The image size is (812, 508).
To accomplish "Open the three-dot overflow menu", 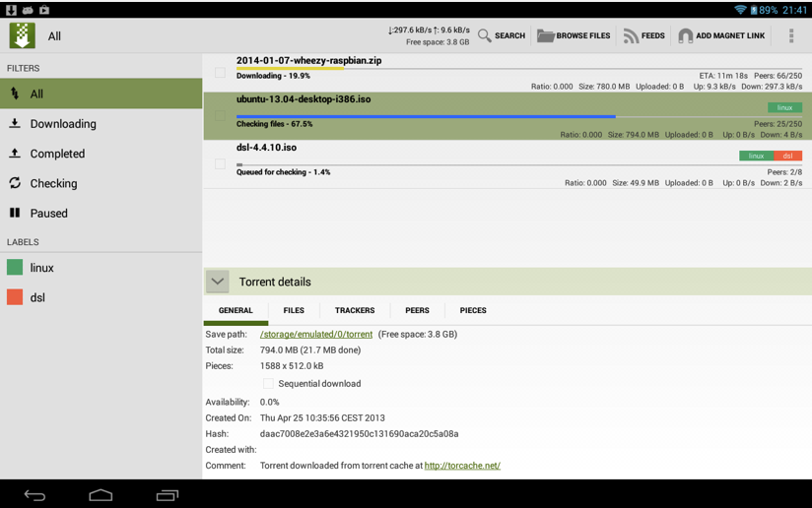I will [790, 36].
